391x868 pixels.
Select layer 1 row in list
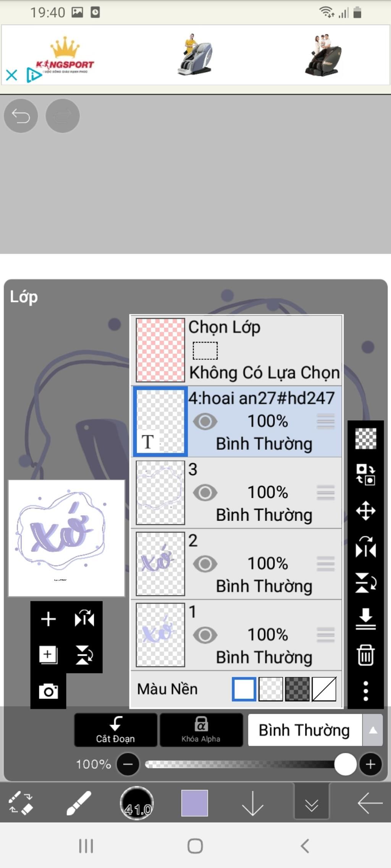pyautogui.click(x=236, y=635)
